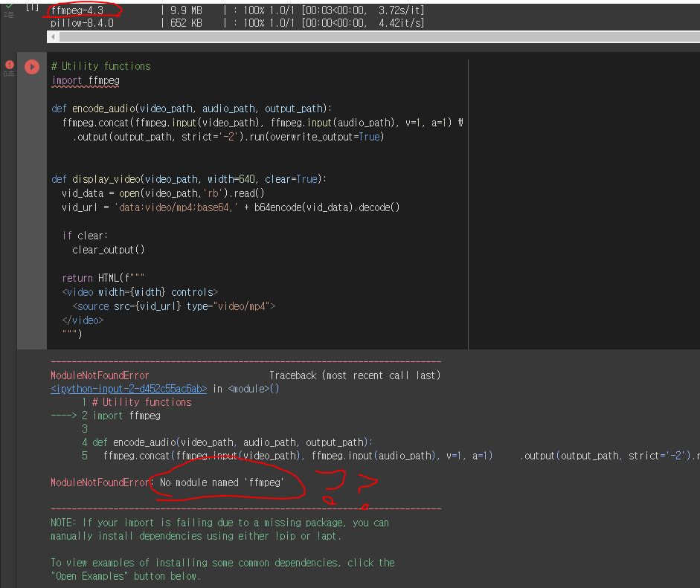Click the 'pillow-8.4.0' text in the install output

pyautogui.click(x=82, y=23)
